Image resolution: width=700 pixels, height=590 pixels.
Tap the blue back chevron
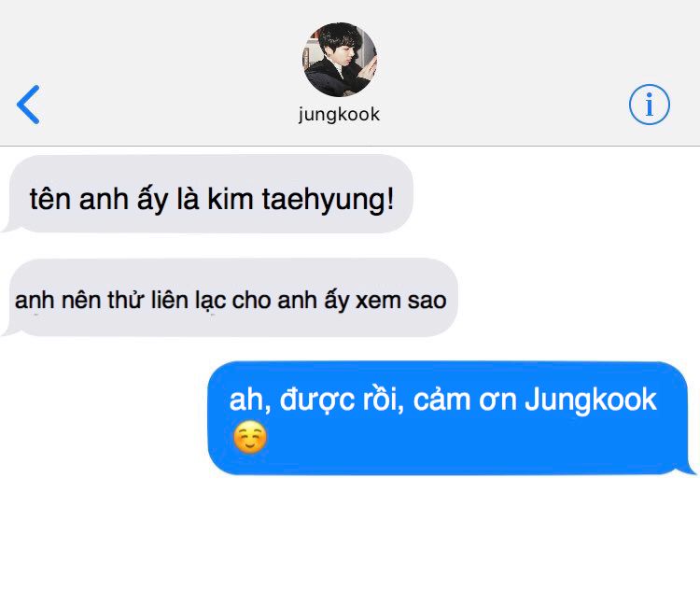click(28, 105)
